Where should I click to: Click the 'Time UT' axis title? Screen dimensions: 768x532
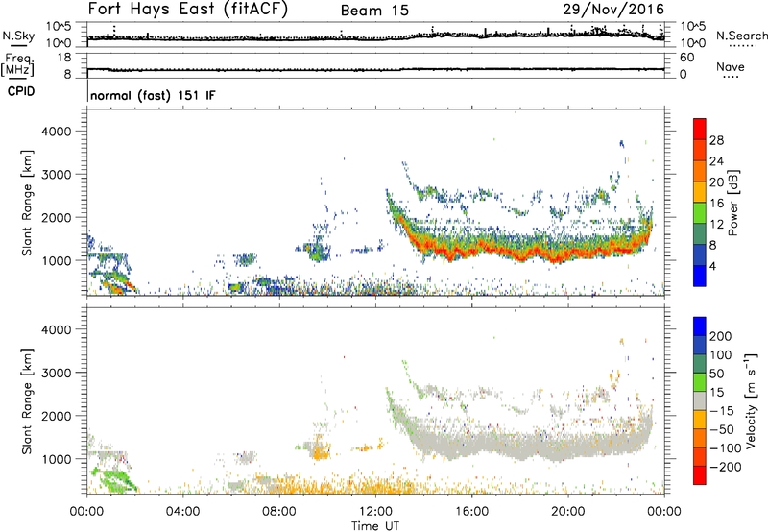375,526
